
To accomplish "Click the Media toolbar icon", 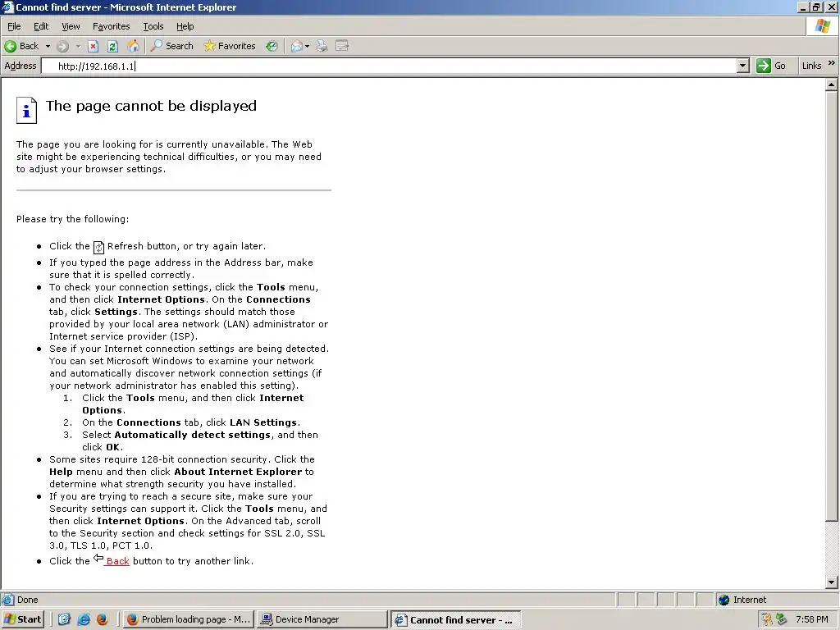I will click(x=272, y=46).
